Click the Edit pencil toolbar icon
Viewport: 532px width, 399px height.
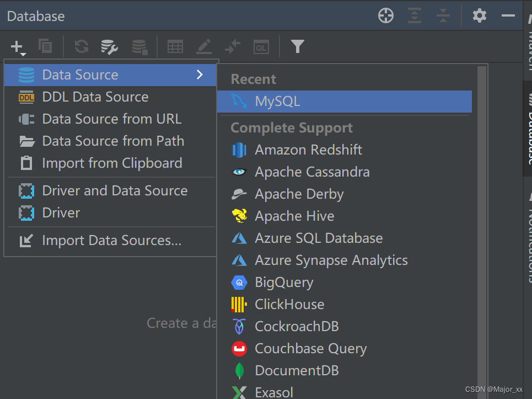click(204, 47)
